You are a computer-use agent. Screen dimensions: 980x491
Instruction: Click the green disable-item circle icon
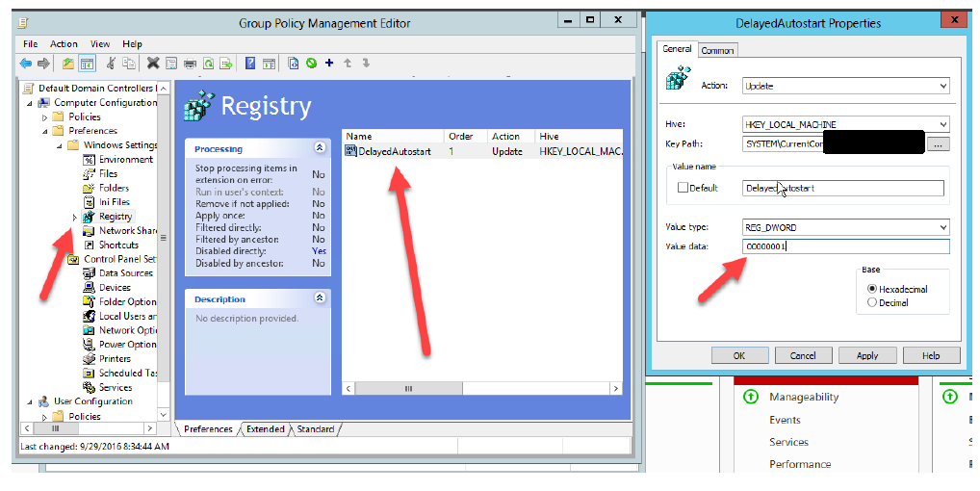coord(311,64)
